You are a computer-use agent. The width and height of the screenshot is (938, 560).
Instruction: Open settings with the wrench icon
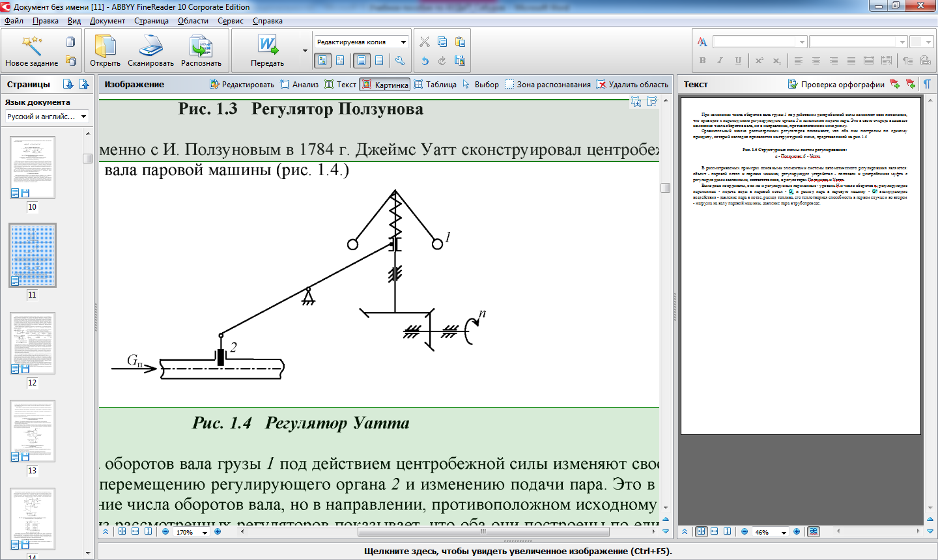[400, 61]
